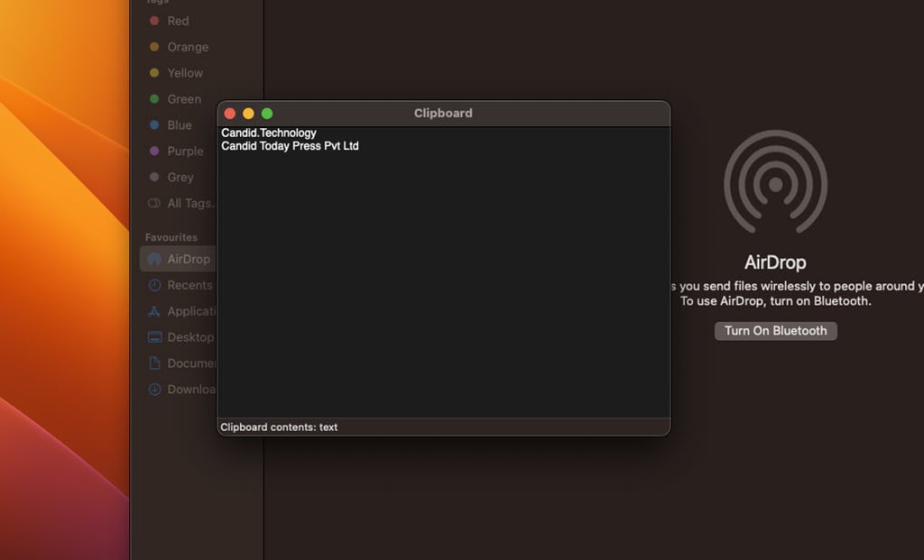The width and height of the screenshot is (924, 560).
Task: Zoom the Clipboard window with green button
Action: (267, 114)
